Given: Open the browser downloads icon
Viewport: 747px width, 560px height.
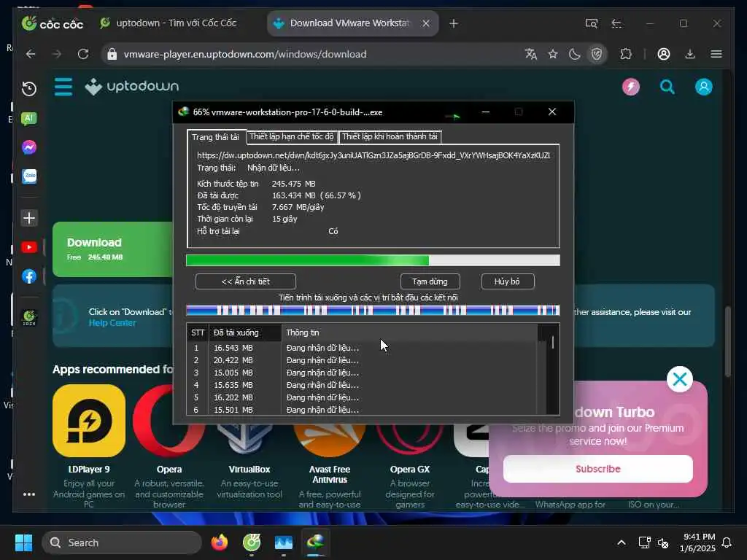Looking at the screenshot, I should point(690,54).
